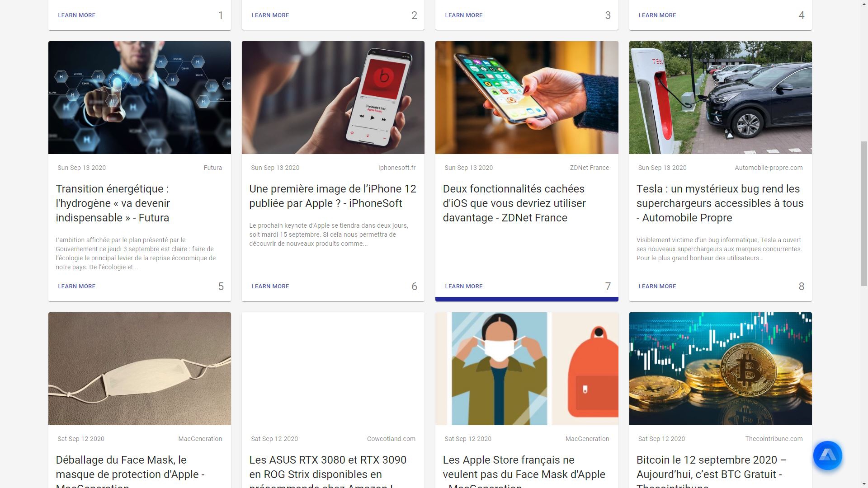Click the page vertical scrollbar thumb
The width and height of the screenshot is (868, 488).
click(864, 213)
